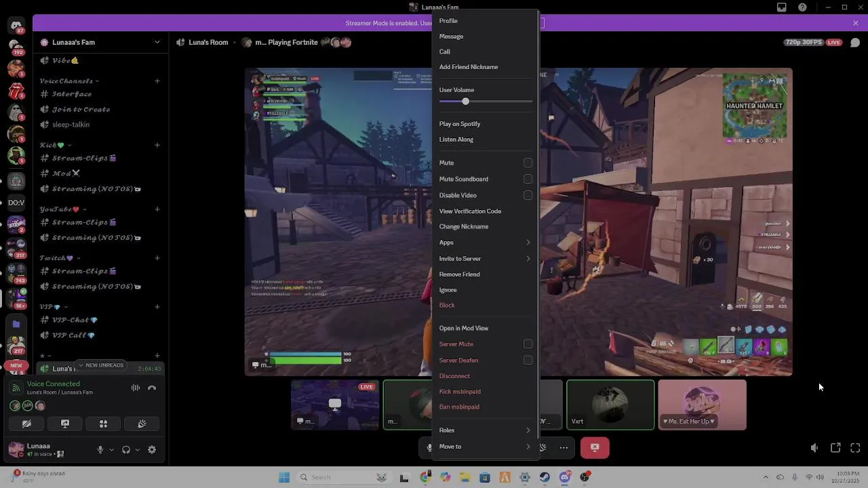This screenshot has width=868, height=488.
Task: Collapse the Twitch category
Action: point(78,258)
